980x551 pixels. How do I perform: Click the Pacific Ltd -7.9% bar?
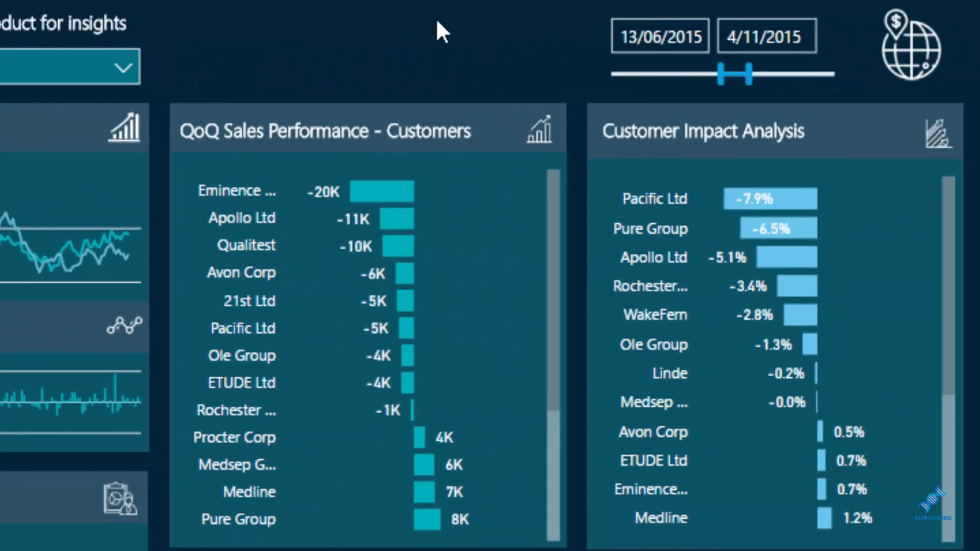point(771,199)
